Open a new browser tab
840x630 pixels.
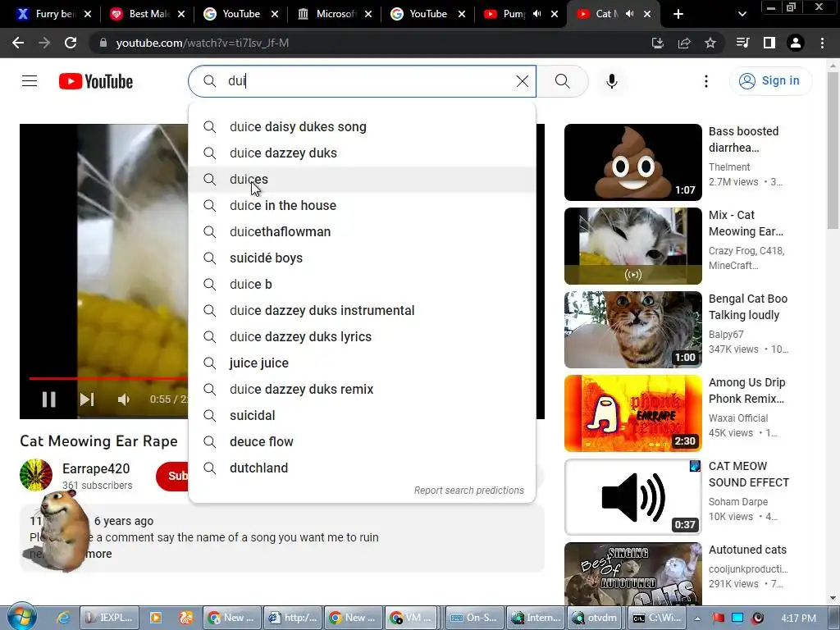pyautogui.click(x=678, y=15)
